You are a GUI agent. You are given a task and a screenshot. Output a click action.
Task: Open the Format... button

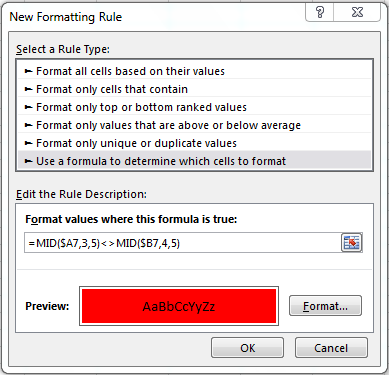pos(325,306)
